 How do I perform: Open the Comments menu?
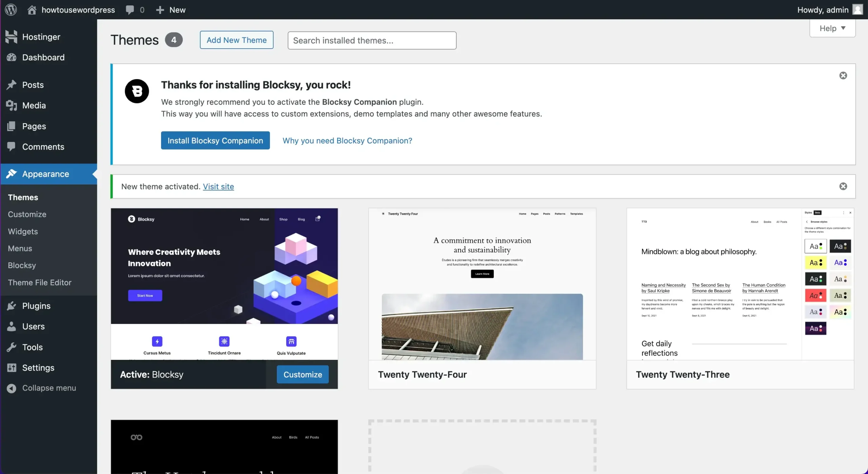(x=49, y=147)
